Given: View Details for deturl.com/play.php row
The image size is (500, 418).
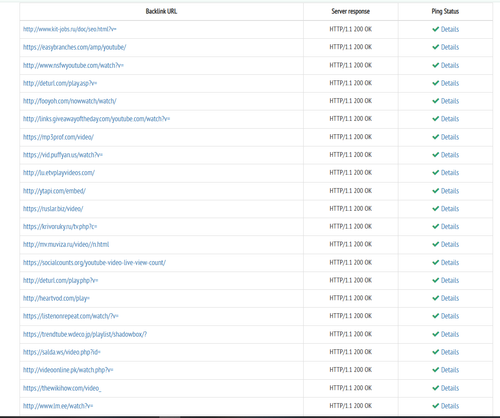Looking at the screenshot, I should pyautogui.click(x=450, y=281).
